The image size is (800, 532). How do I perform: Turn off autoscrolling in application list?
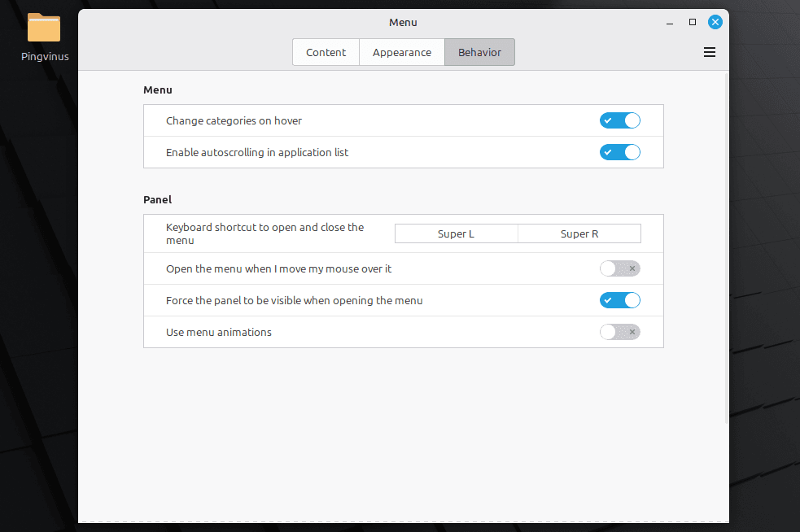619,152
